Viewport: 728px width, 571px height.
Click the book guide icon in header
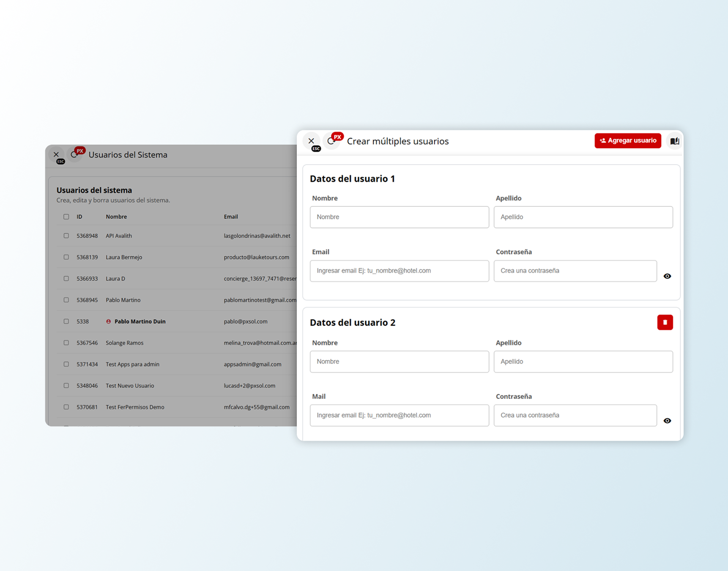coord(674,141)
